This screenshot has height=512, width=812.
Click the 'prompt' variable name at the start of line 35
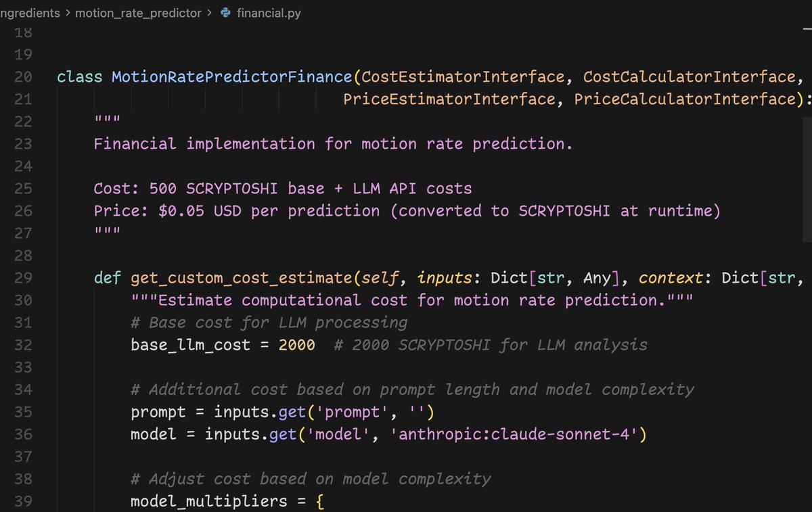pyautogui.click(x=158, y=412)
